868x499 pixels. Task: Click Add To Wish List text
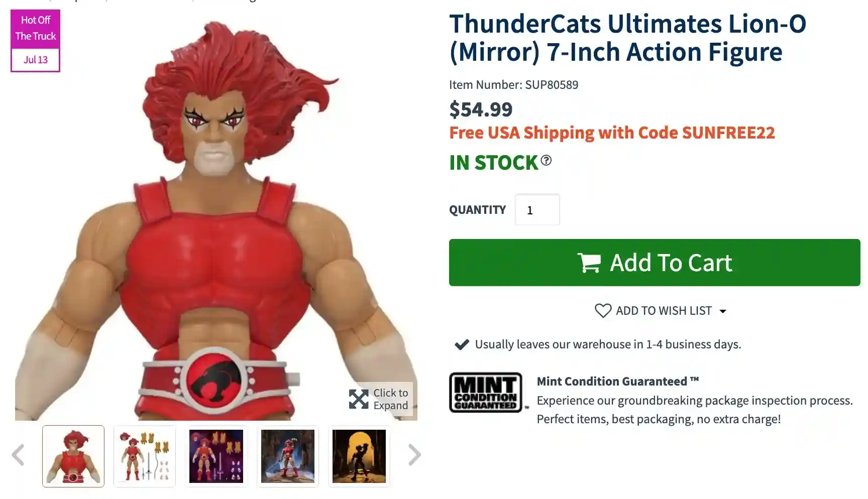664,311
